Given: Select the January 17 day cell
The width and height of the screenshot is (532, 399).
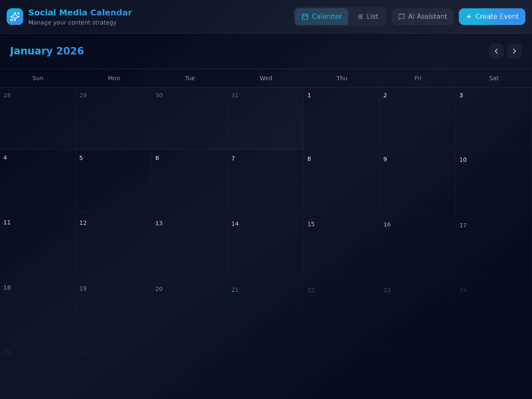Looking at the screenshot, I should (x=494, y=249).
